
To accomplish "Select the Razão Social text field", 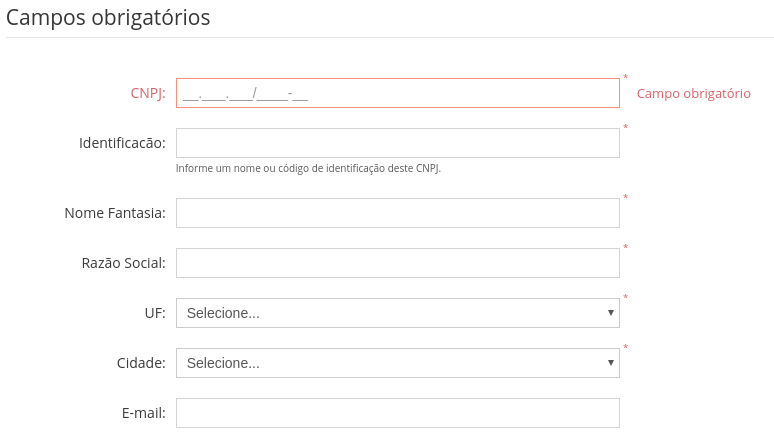I will click(397, 263).
